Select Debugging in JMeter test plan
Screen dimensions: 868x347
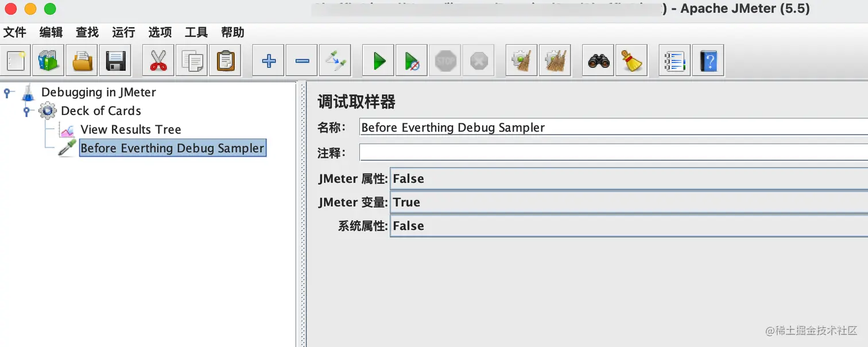point(99,92)
